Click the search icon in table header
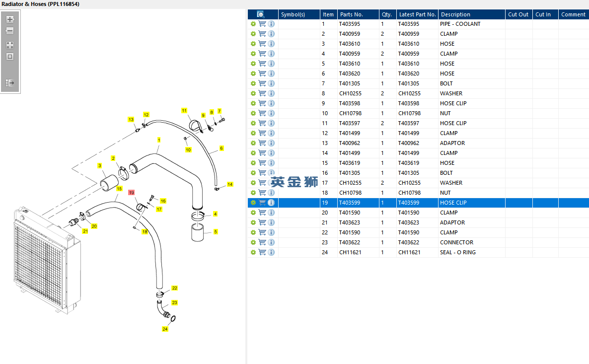The height and width of the screenshot is (364, 589). coord(261,14)
